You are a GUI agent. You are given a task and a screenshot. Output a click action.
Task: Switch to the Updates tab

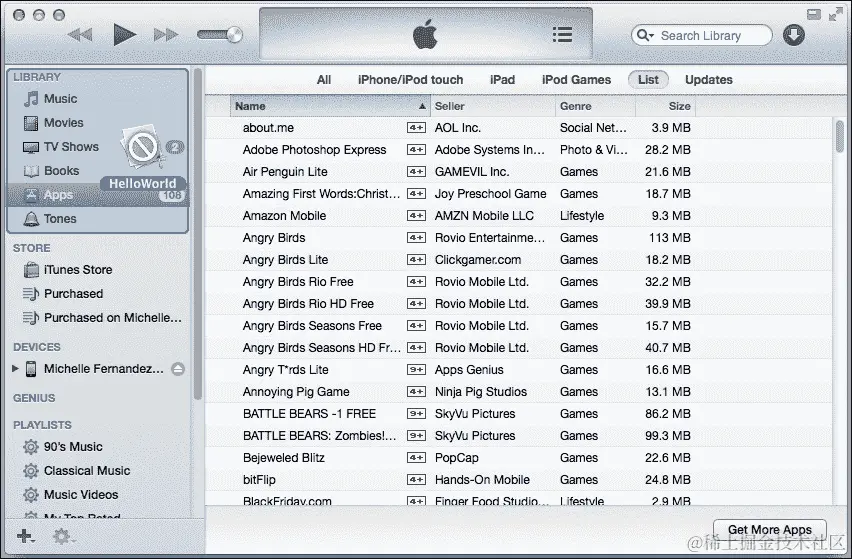pyautogui.click(x=709, y=80)
